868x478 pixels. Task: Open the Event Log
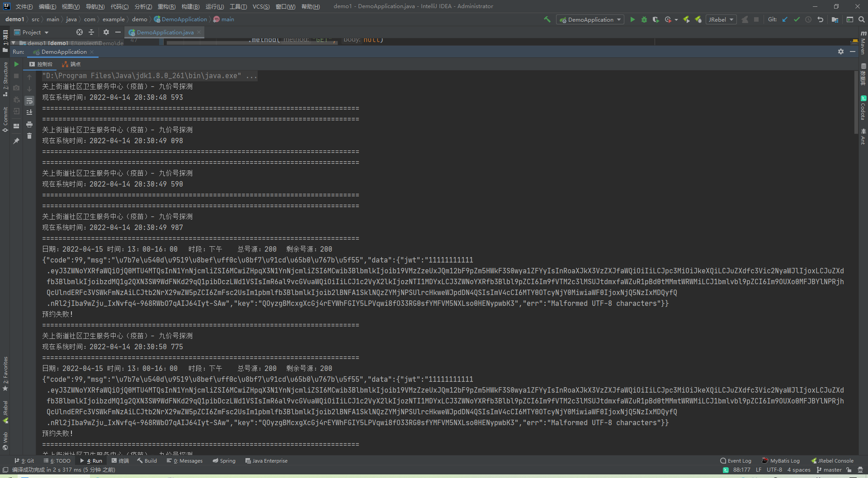click(x=736, y=461)
